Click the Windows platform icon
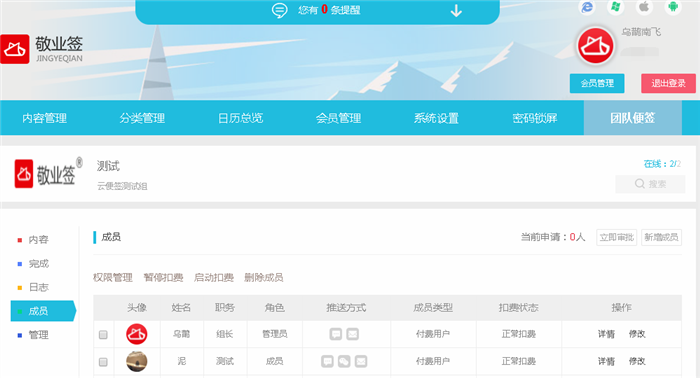 (616, 7)
